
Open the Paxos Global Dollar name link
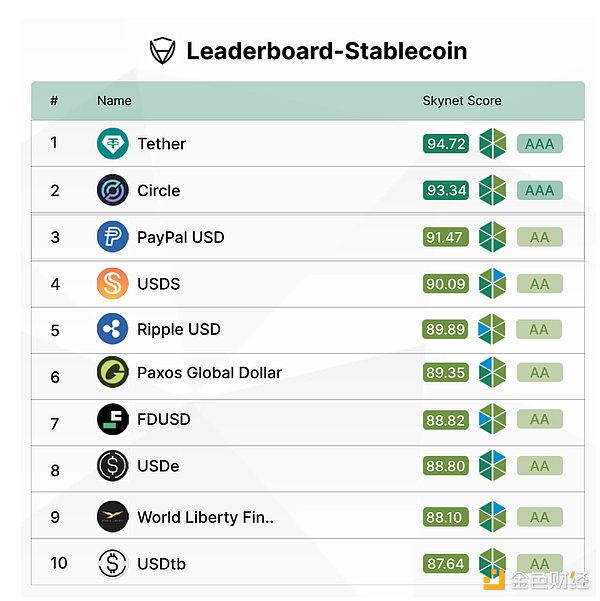tap(209, 373)
